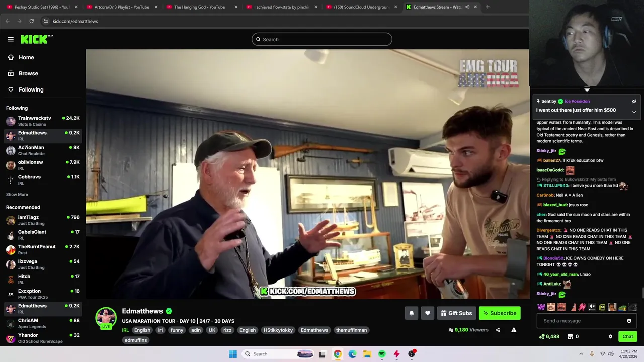Insert the purple W emote
Image resolution: width=644 pixels, height=362 pixels.
[x=541, y=307]
